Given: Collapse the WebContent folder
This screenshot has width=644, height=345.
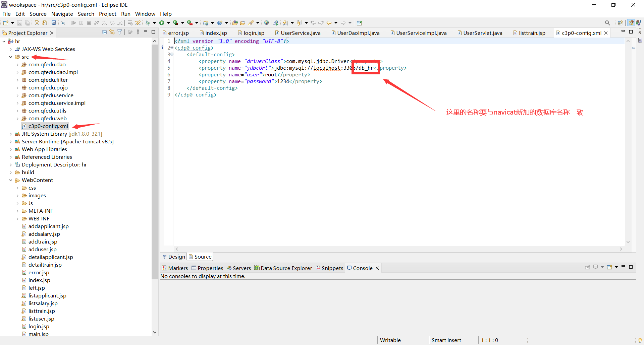Looking at the screenshot, I should click(10, 180).
